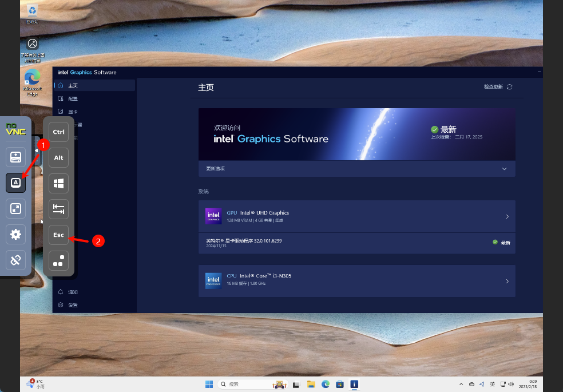Toggle the Ctrl key in noVNC
The height and width of the screenshot is (392, 563).
58,132
